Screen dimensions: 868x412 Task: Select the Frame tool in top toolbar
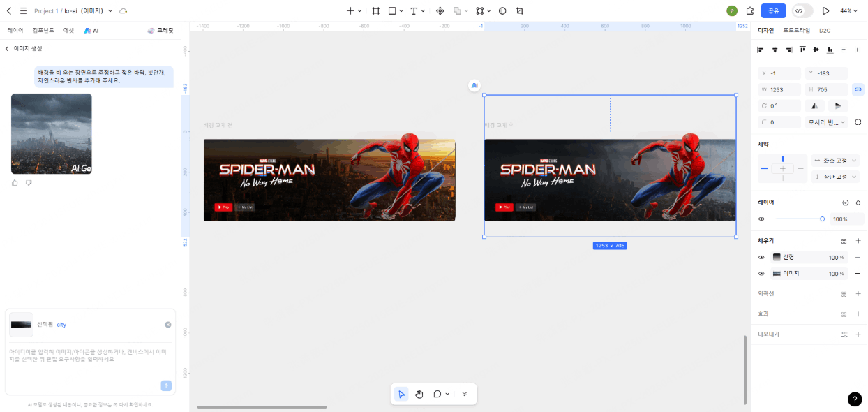click(376, 11)
